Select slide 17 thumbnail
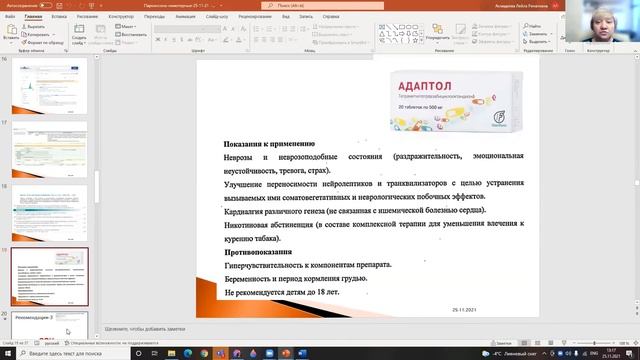 (49, 149)
